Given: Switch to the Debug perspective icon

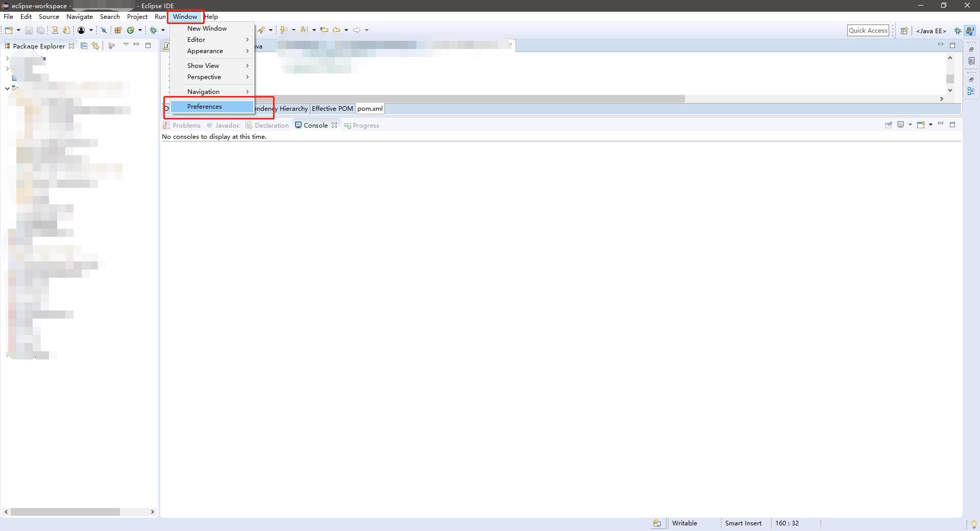Looking at the screenshot, I should (958, 31).
